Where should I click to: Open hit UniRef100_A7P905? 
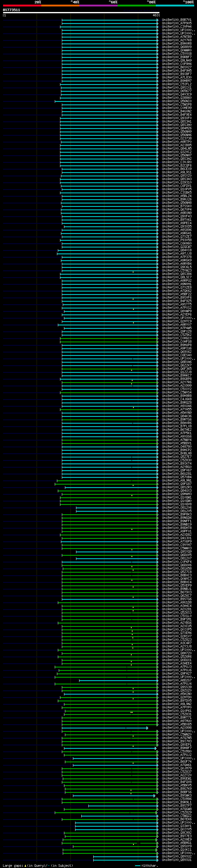click(176, 23)
